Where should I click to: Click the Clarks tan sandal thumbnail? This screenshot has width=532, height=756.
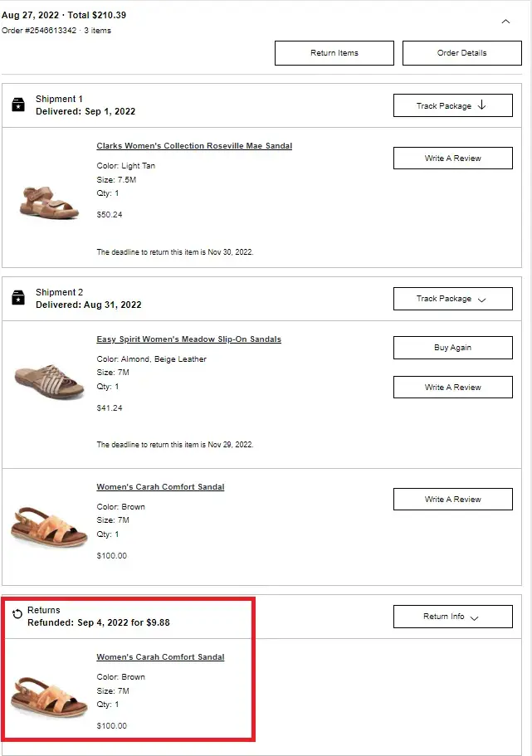[48, 200]
